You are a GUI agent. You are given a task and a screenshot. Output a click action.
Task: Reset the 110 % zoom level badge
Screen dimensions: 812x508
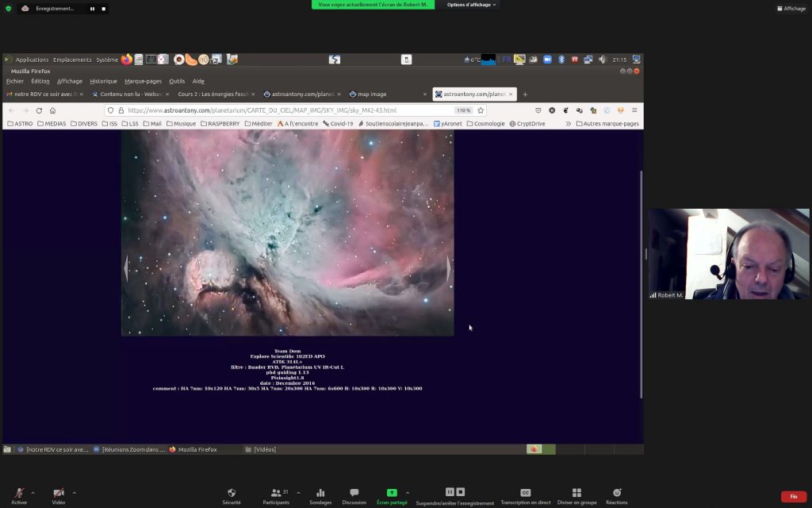463,110
